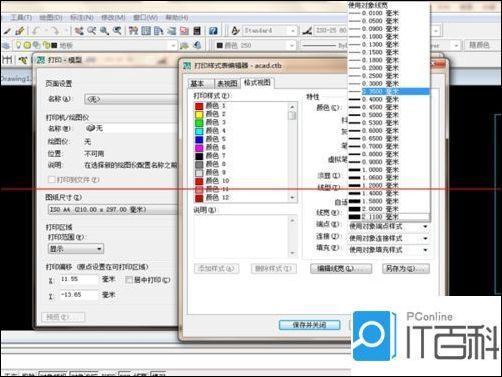The height and width of the screenshot is (377, 502).
Task: Click the X offset field showing 11.55
Action: point(79,279)
